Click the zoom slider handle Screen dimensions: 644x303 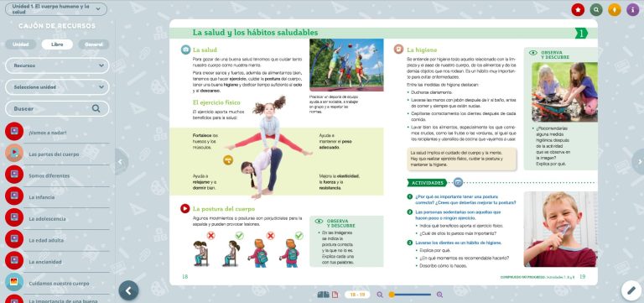[x=392, y=295]
